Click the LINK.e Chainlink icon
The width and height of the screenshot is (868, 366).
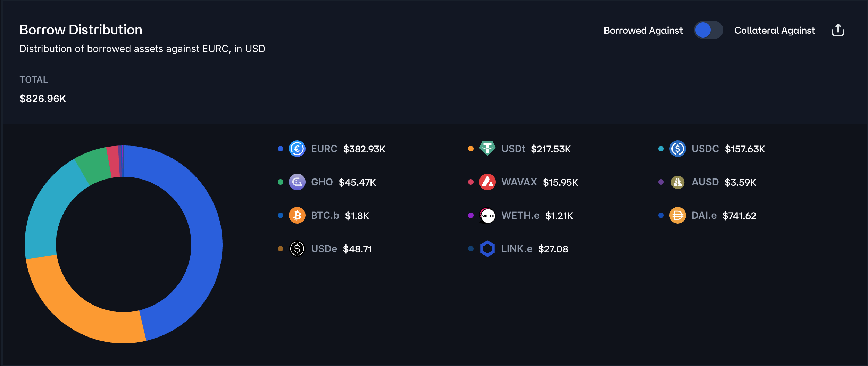[487, 249]
